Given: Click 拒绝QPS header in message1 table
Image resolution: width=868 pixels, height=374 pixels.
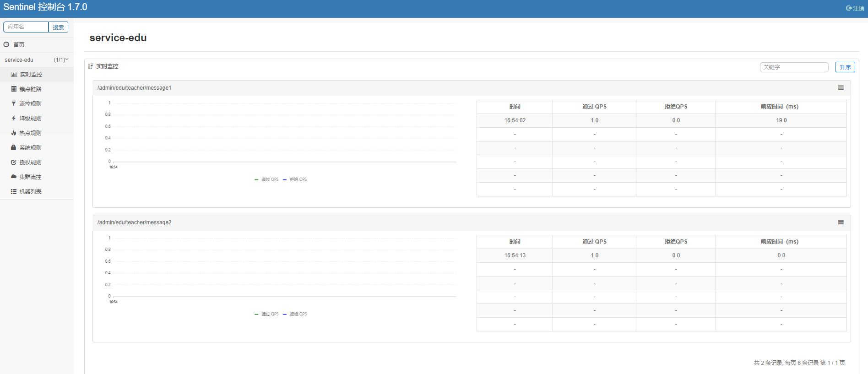Looking at the screenshot, I should (676, 107).
